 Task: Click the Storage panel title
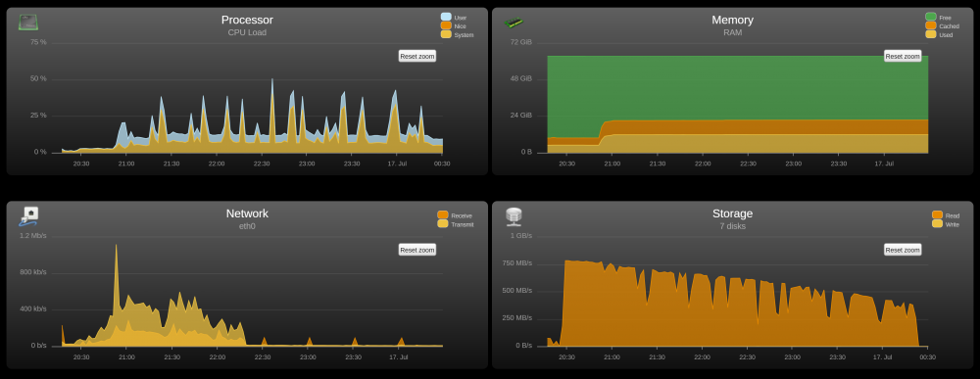point(732,213)
